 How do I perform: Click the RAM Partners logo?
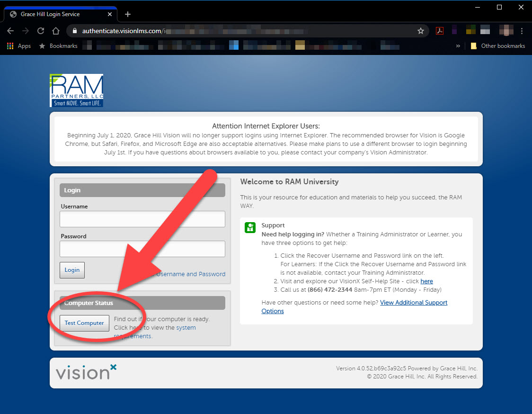[x=76, y=90]
